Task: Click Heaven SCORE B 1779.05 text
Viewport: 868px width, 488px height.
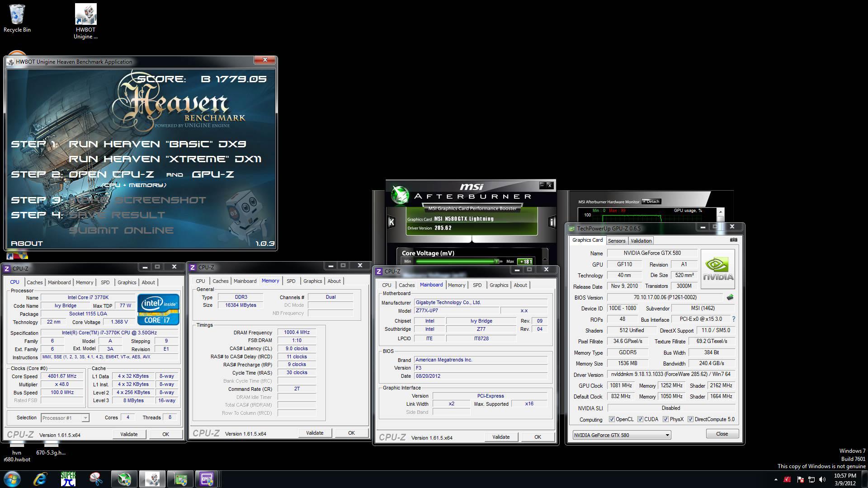Action: (x=202, y=79)
